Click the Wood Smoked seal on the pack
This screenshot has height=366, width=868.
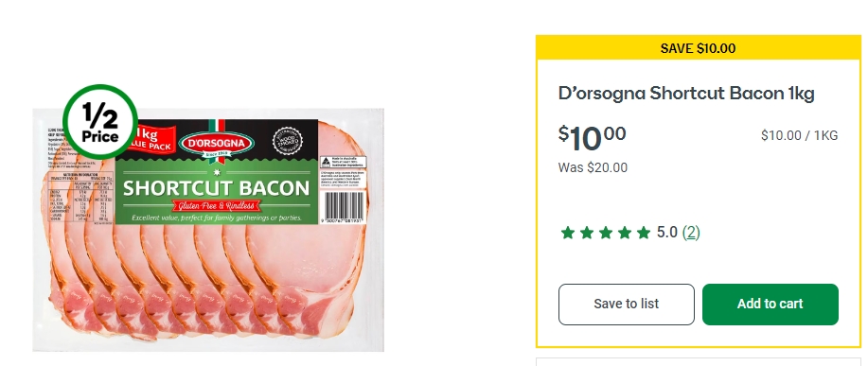pyautogui.click(x=288, y=141)
